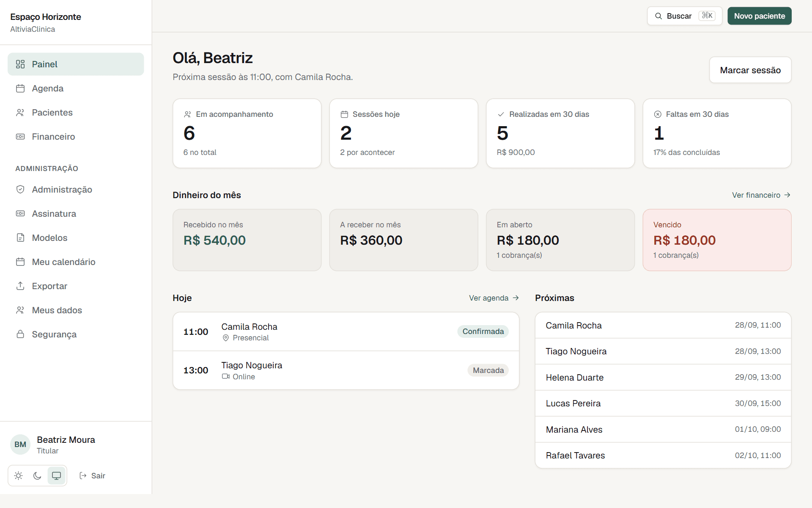Image resolution: width=812 pixels, height=508 pixels.
Task: Open Segurança settings in sidebar
Action: (x=76, y=334)
